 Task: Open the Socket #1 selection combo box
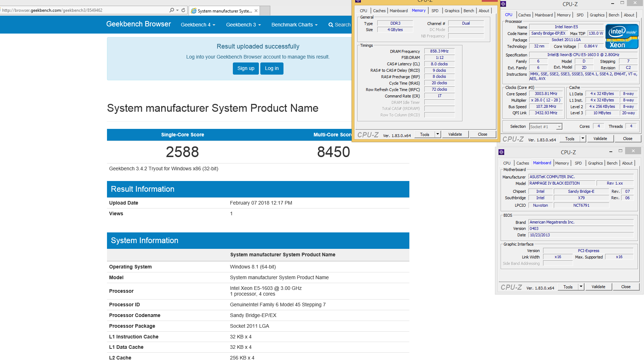click(546, 126)
